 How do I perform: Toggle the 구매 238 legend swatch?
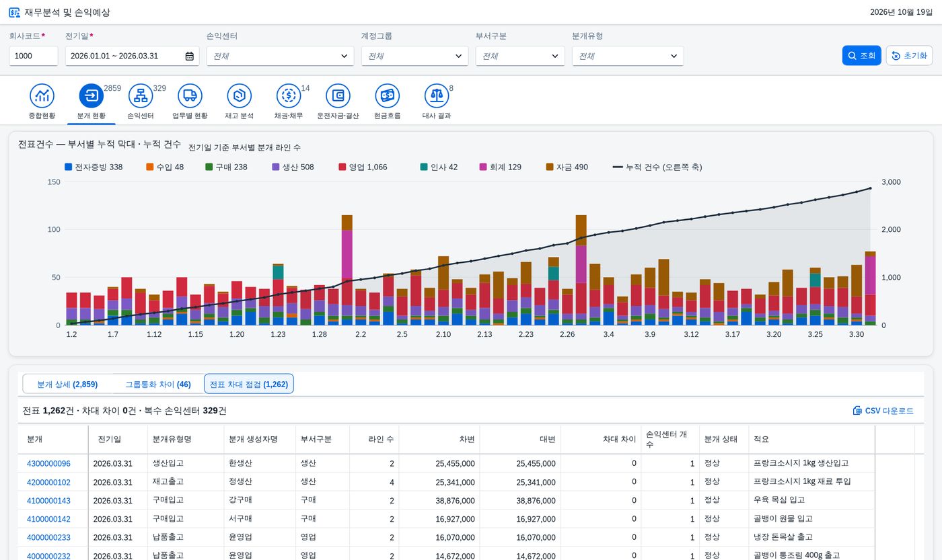(209, 167)
